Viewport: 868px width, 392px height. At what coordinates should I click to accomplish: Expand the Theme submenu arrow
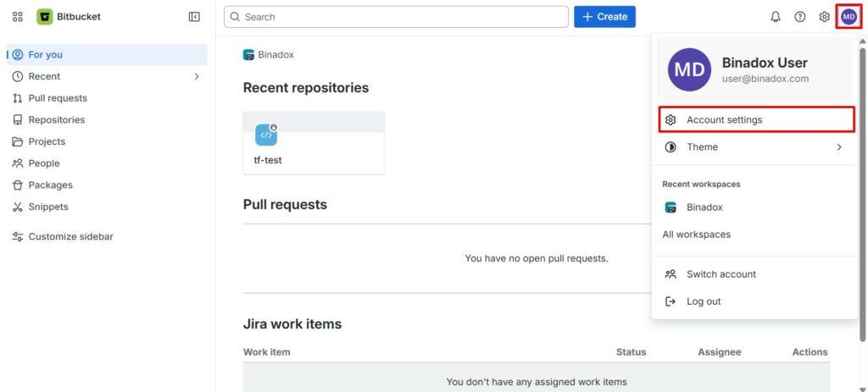click(x=839, y=147)
